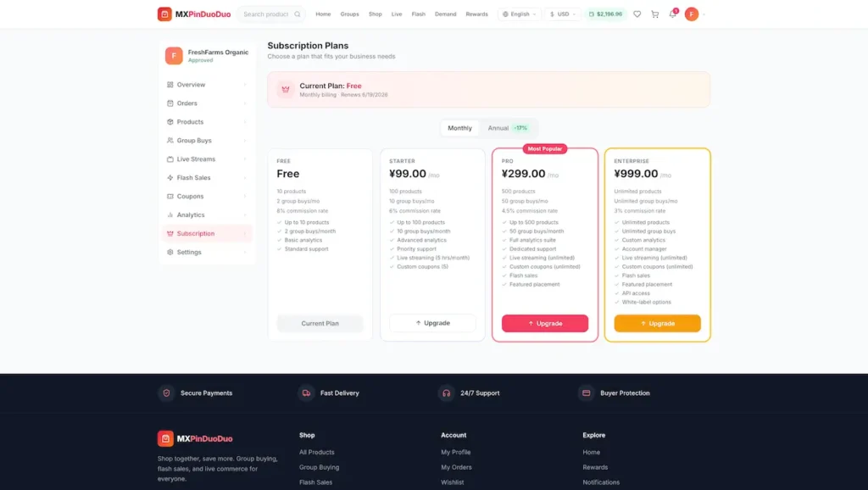Expand the Analytics sidebar item
The width and height of the screenshot is (868, 490).
[x=207, y=214]
